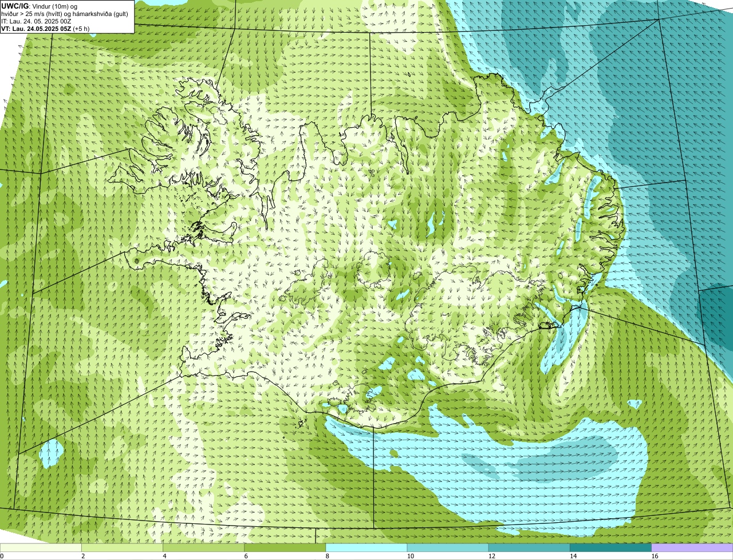The height and width of the screenshot is (560, 733).
Task: Click the '14' label on the color scale
Action: pos(573,556)
